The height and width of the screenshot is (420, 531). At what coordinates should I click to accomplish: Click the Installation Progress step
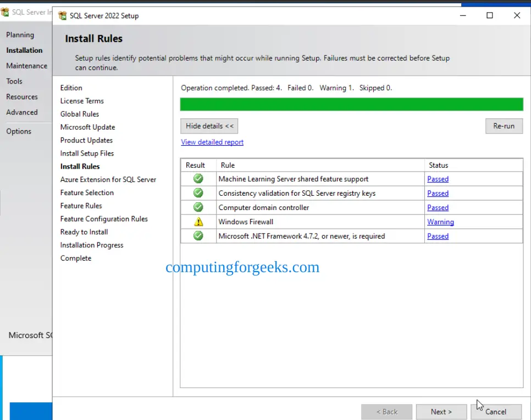(x=92, y=245)
